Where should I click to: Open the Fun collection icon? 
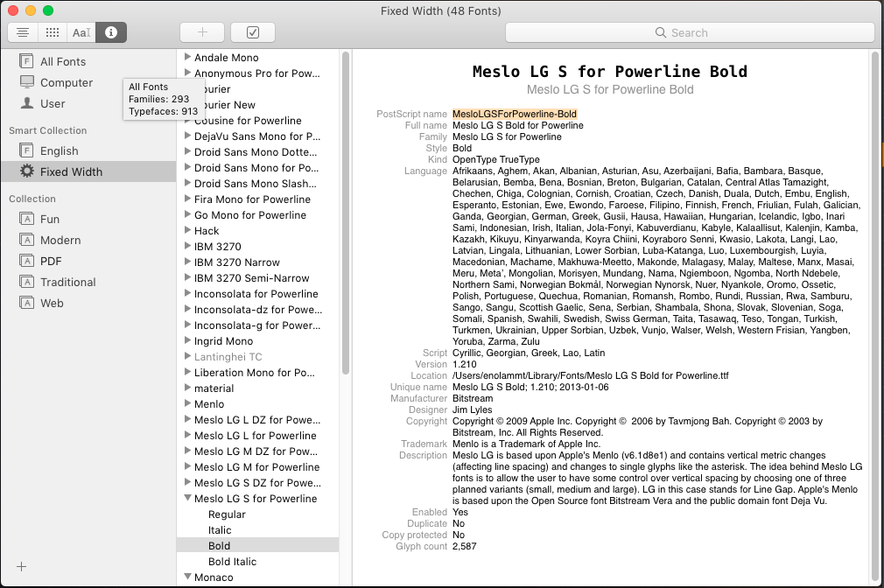click(x=26, y=219)
